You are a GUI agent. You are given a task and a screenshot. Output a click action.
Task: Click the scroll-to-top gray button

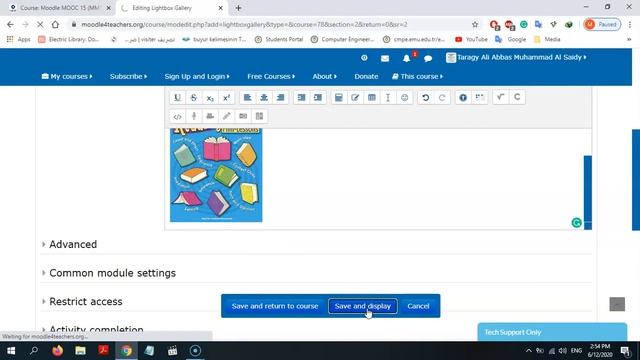click(x=617, y=304)
